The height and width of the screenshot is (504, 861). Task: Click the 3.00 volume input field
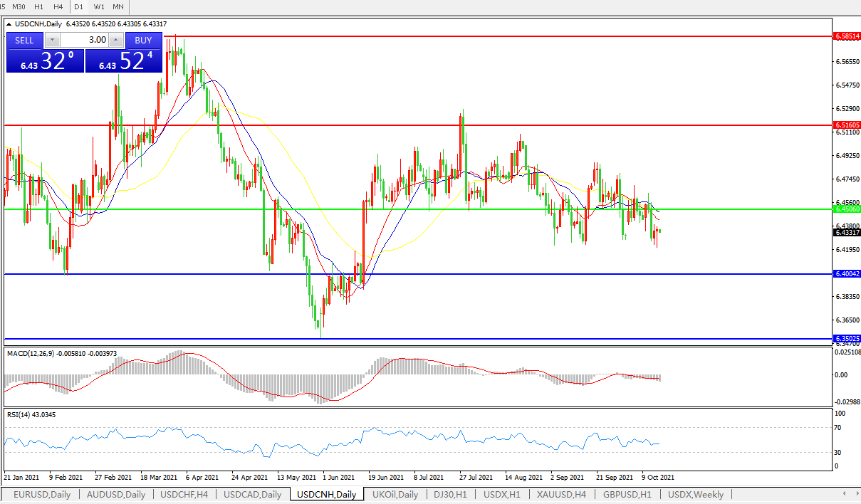[84, 41]
